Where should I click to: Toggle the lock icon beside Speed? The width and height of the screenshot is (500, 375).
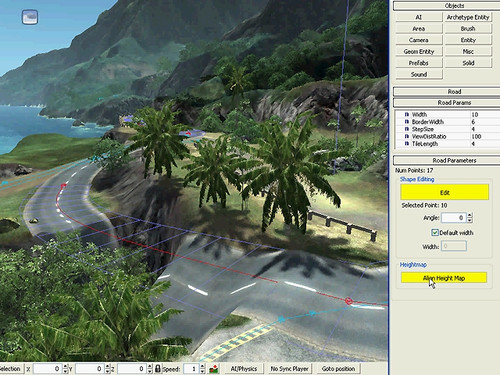[x=158, y=369]
